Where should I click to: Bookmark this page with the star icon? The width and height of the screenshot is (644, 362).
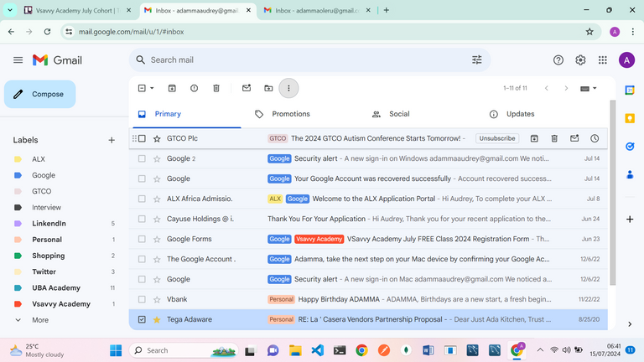[589, 32]
